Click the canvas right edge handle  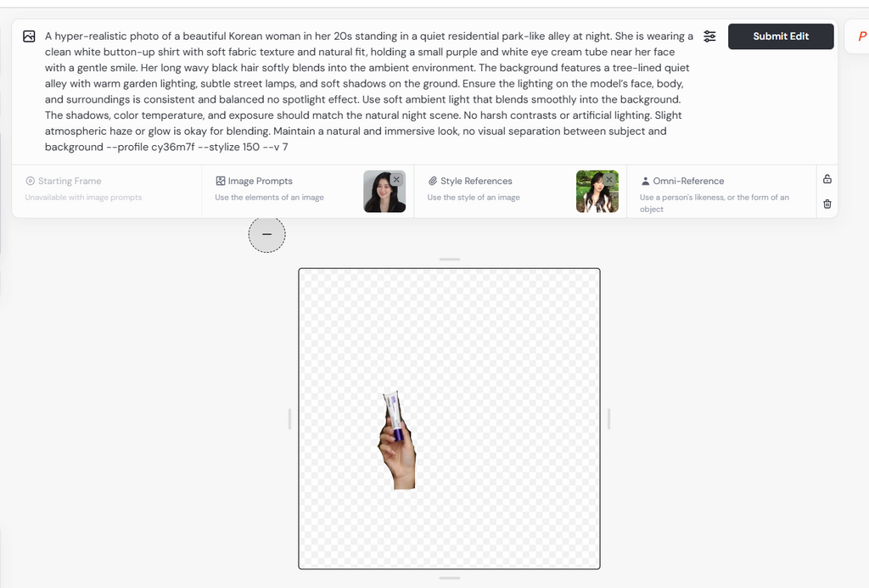coord(609,419)
